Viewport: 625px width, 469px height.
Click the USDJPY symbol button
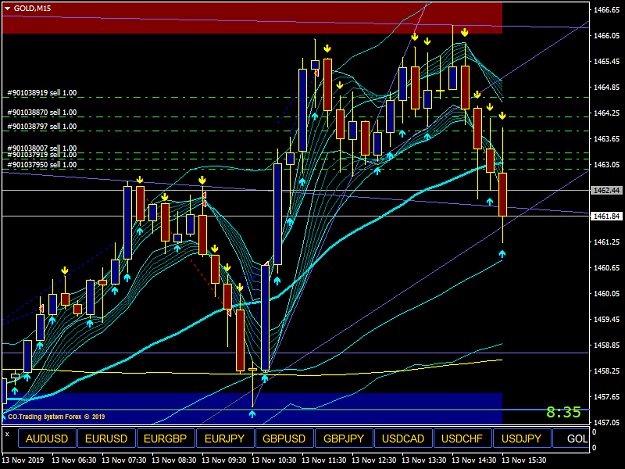[522, 438]
